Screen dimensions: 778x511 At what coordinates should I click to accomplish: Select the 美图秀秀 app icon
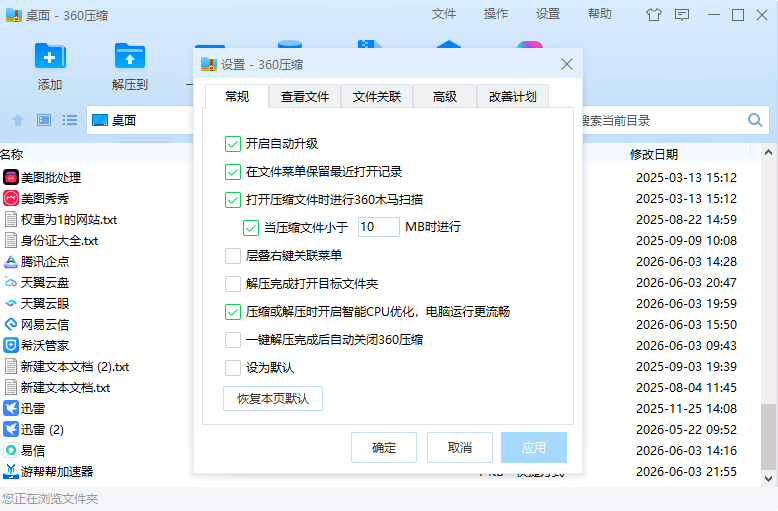point(11,198)
